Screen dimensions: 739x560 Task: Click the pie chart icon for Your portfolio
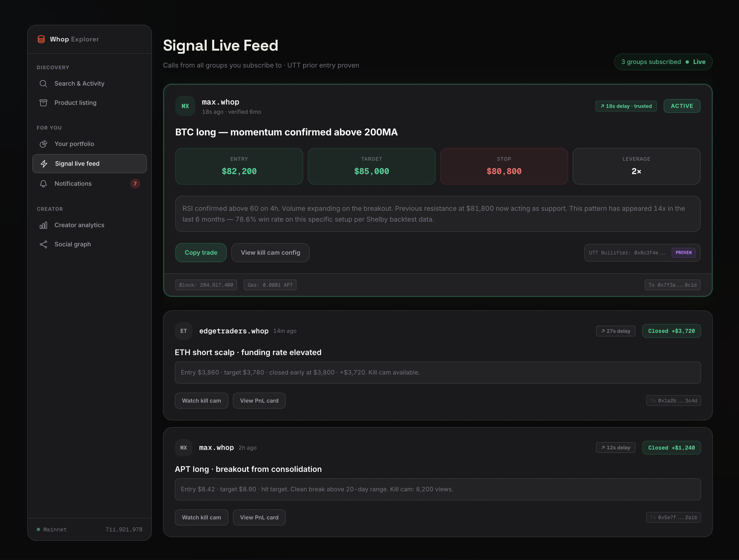(x=43, y=144)
